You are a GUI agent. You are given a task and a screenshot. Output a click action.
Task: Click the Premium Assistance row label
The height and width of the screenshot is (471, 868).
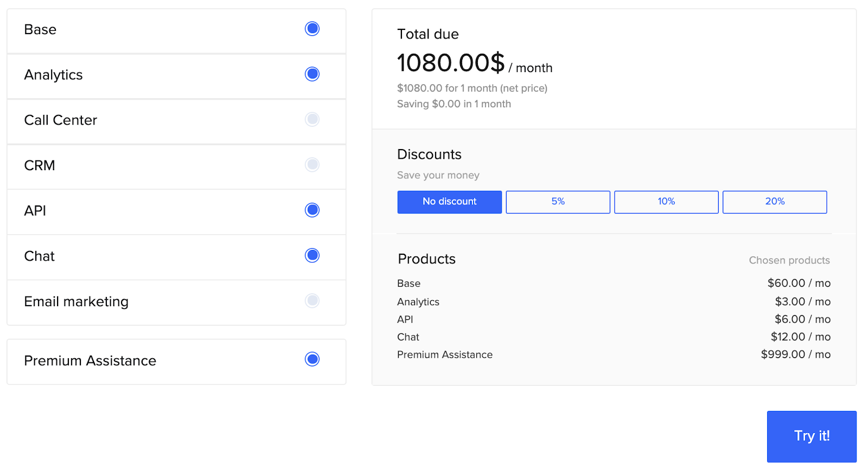click(x=90, y=361)
